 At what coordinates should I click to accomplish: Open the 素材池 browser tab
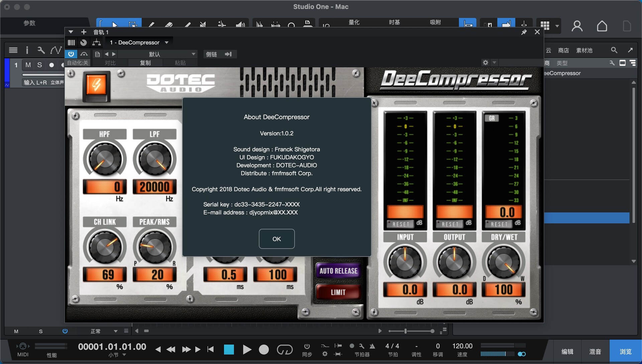584,50
